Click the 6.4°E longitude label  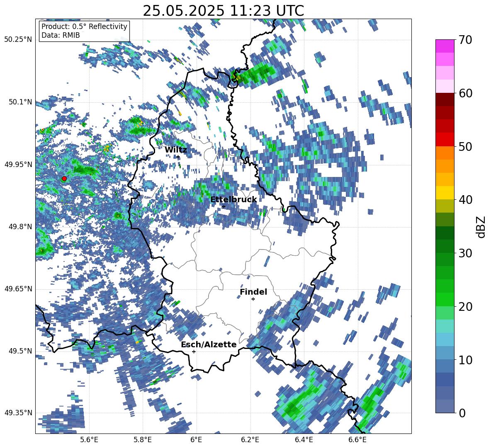[x=304, y=440]
